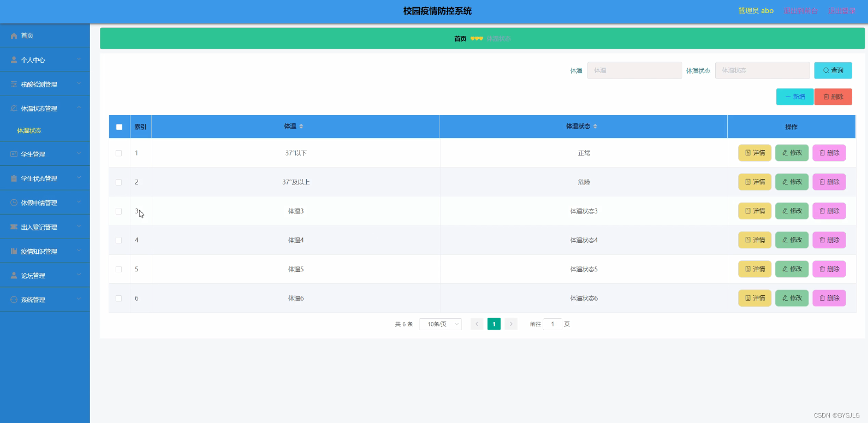Click the user icon beside 论坛管理
This screenshot has width=868, height=423.
[14, 276]
